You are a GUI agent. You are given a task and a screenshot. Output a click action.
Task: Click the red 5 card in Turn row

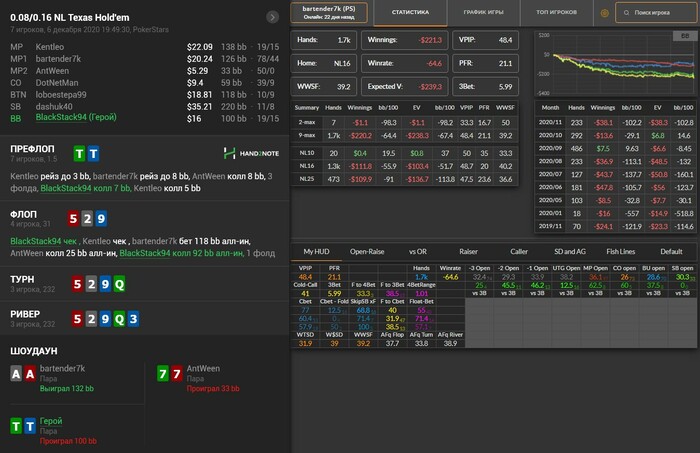coord(78,284)
